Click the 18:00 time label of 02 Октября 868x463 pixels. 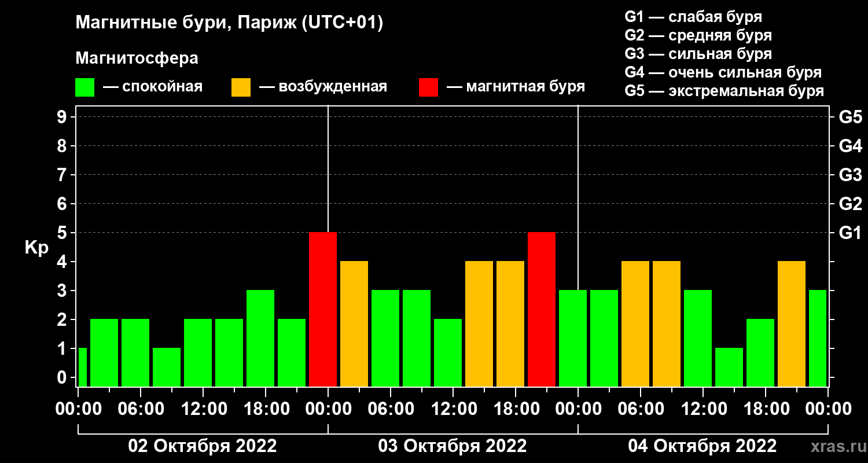point(266,409)
